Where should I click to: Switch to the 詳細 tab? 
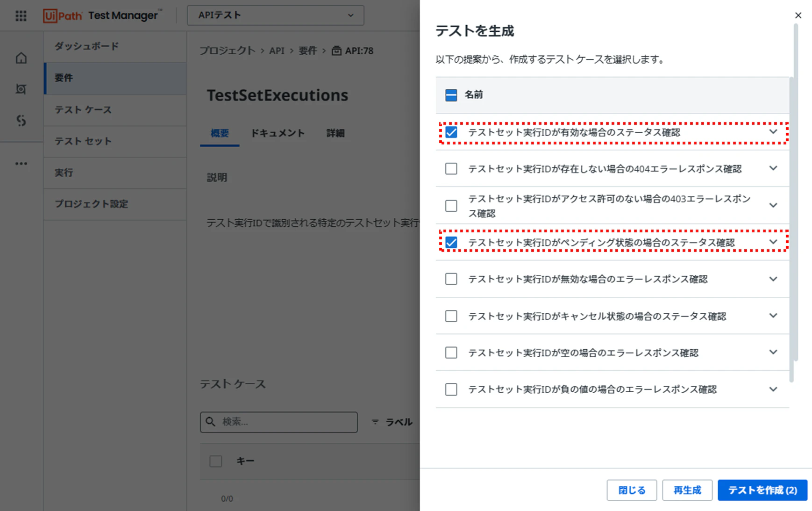click(x=335, y=133)
